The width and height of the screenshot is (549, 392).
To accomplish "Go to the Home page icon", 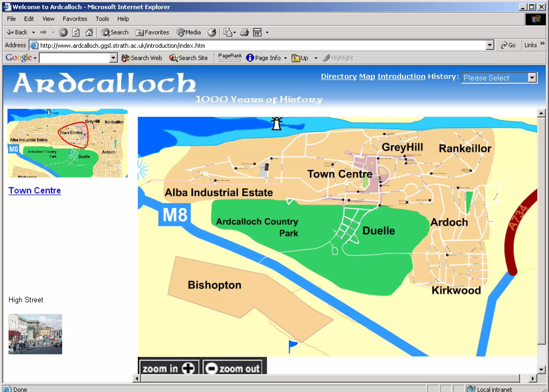I will [x=89, y=32].
